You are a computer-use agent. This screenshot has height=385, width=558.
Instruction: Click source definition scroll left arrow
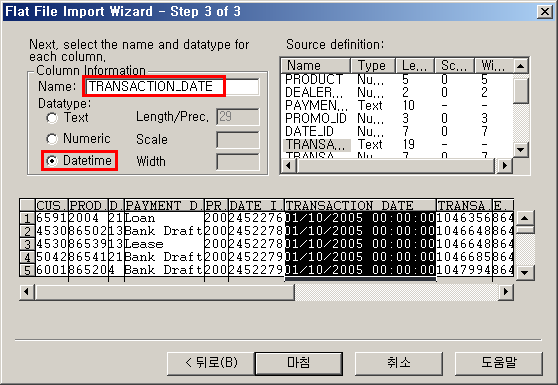click(289, 165)
